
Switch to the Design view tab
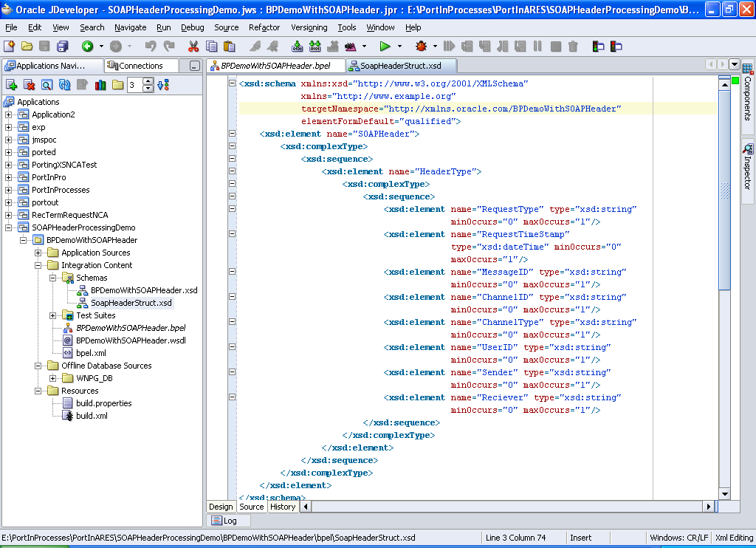(x=221, y=507)
